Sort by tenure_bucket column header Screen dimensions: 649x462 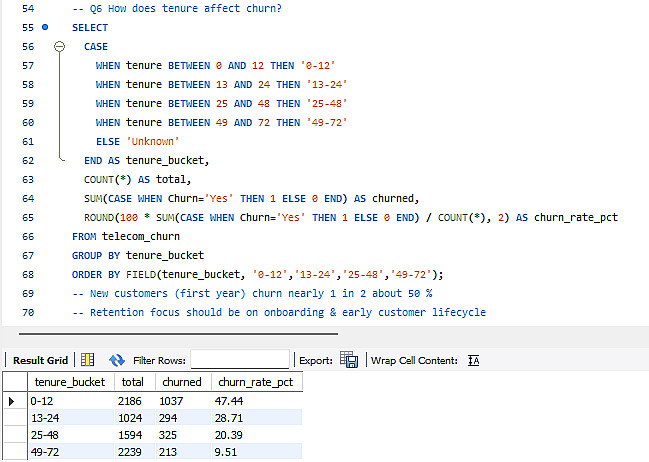click(x=70, y=382)
